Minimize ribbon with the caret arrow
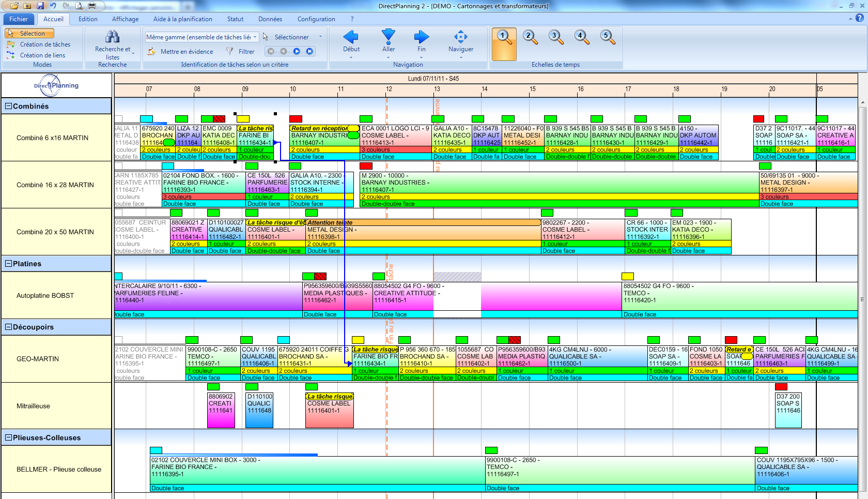Screen dimensions: 868x499 [850, 19]
